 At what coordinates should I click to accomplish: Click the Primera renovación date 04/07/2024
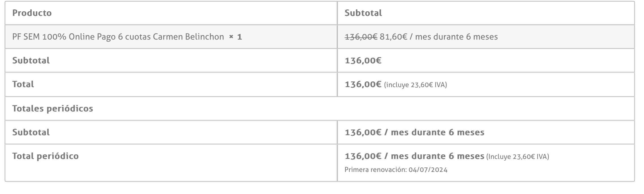click(428, 170)
